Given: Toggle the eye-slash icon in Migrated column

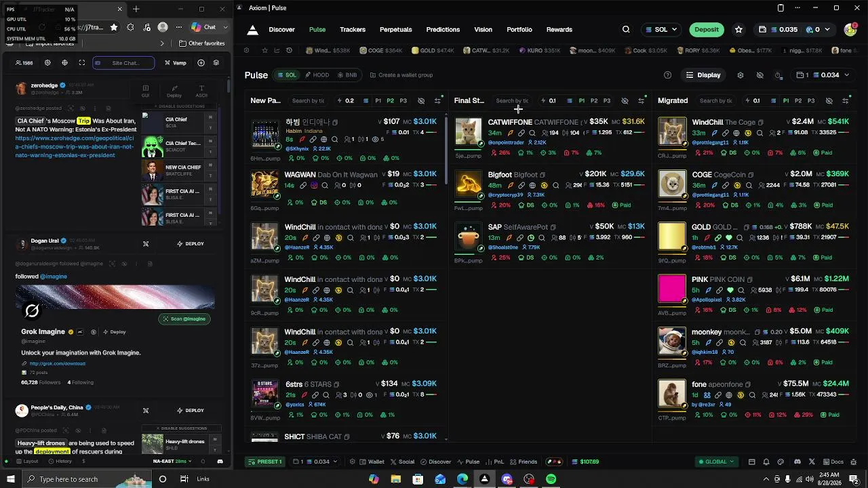Looking at the screenshot, I should click(829, 101).
